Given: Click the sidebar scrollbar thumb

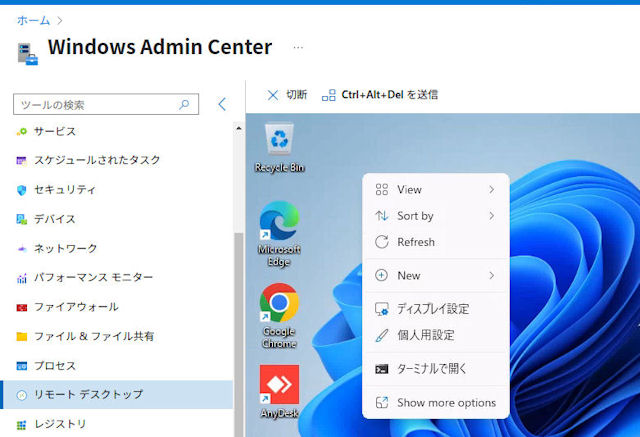Looking at the screenshot, I should pos(239,335).
